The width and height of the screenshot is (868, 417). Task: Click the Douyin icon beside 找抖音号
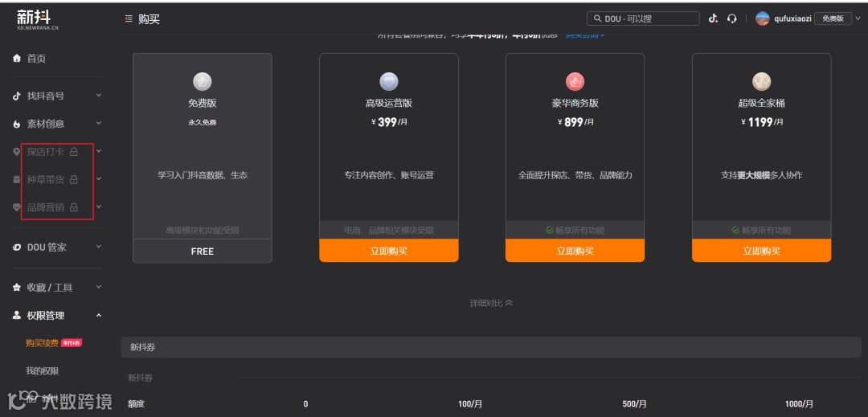pos(17,96)
